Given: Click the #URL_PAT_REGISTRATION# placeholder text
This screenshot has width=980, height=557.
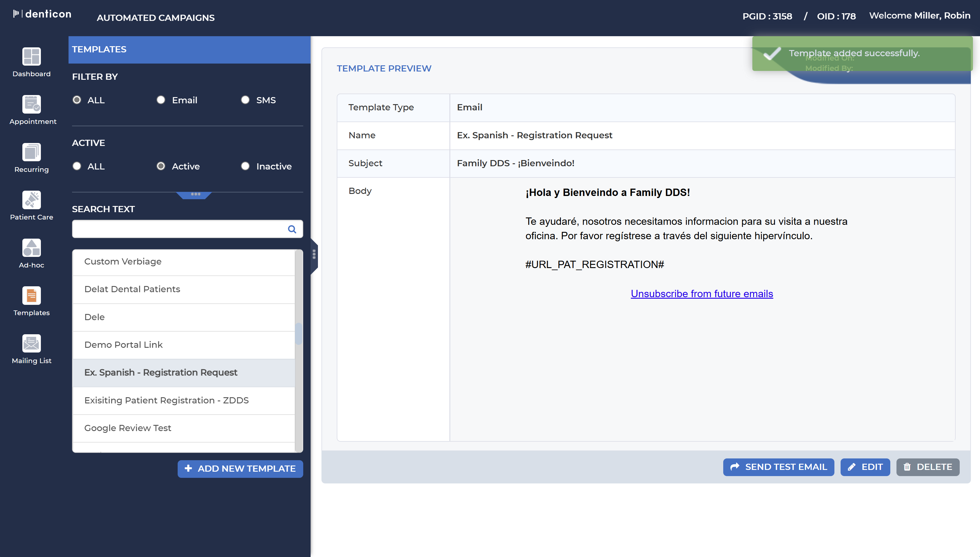Looking at the screenshot, I should pos(595,265).
